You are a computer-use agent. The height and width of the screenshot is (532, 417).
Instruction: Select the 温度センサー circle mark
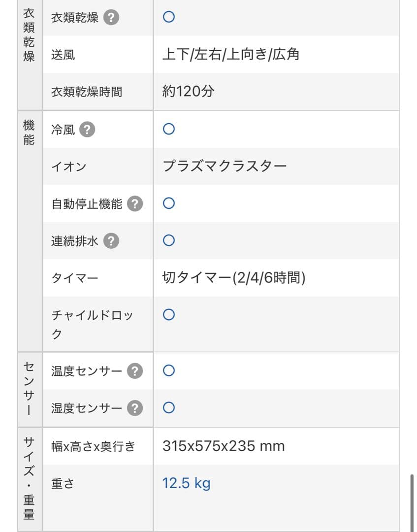[168, 370]
